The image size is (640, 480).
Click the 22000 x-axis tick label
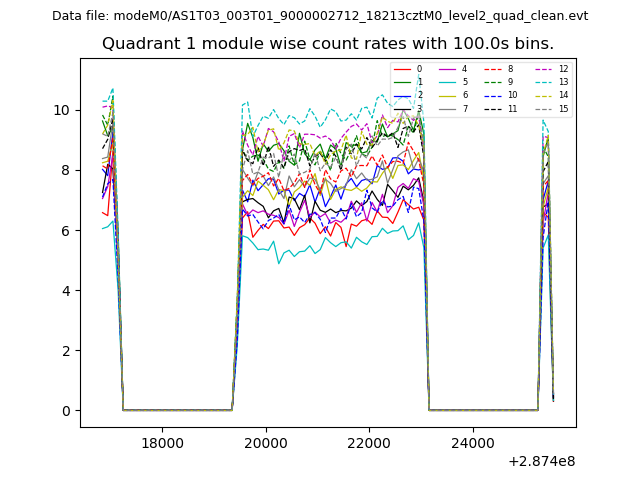click(x=369, y=443)
